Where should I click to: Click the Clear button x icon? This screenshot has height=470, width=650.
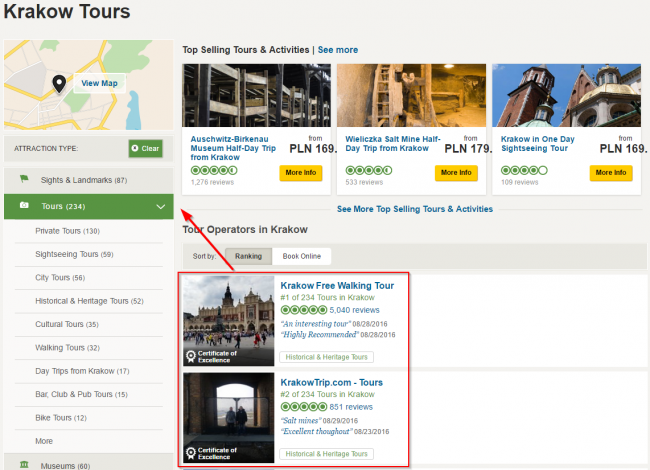pyautogui.click(x=135, y=148)
